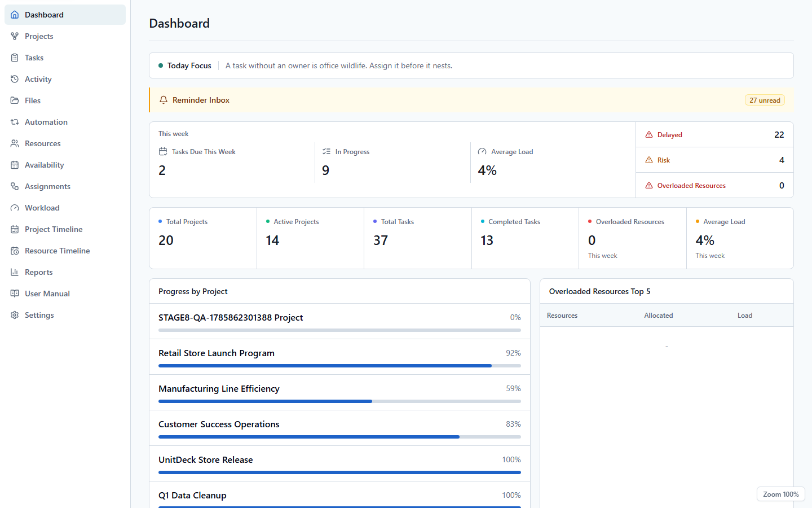Click the Dashboard home icon in sidebar
This screenshot has width=812, height=508.
coord(15,15)
